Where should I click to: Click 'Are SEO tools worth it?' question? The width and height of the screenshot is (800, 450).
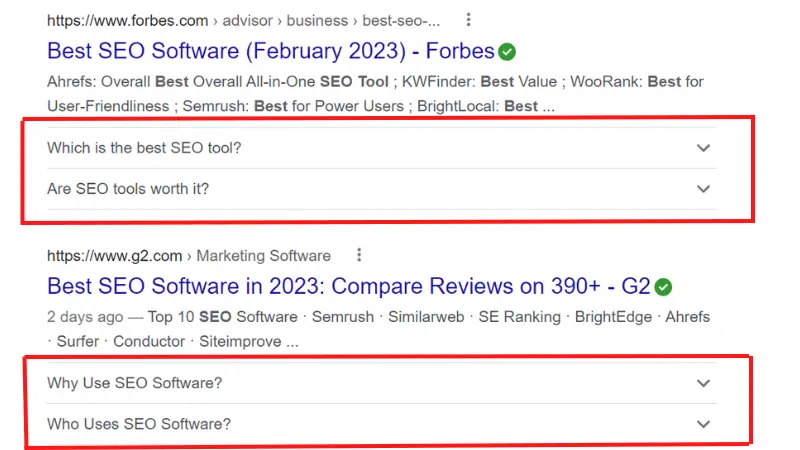coord(128,189)
